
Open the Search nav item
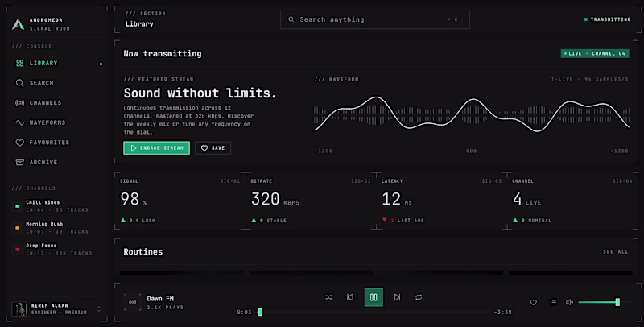(x=57, y=83)
